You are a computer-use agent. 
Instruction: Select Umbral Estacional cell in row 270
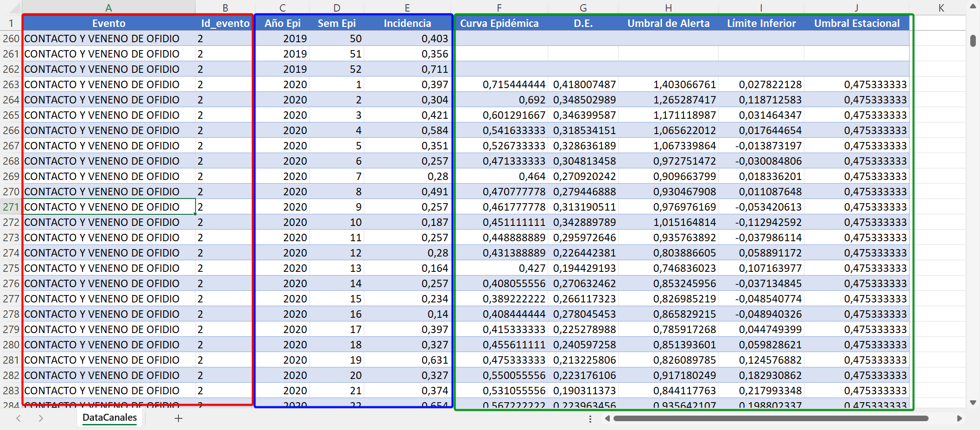[856, 192]
